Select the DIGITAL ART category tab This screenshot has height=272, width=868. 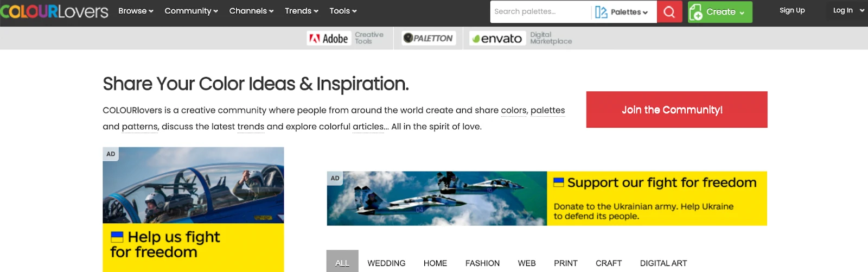(663, 263)
